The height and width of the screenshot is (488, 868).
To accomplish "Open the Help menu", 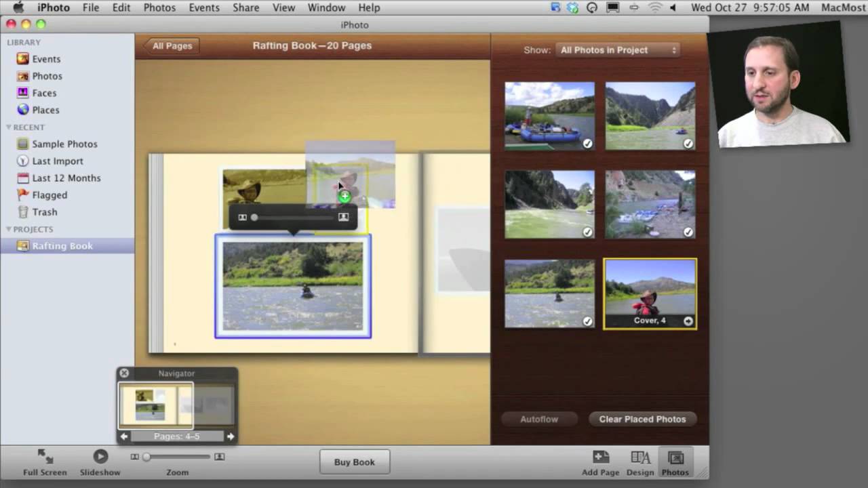I will [369, 7].
